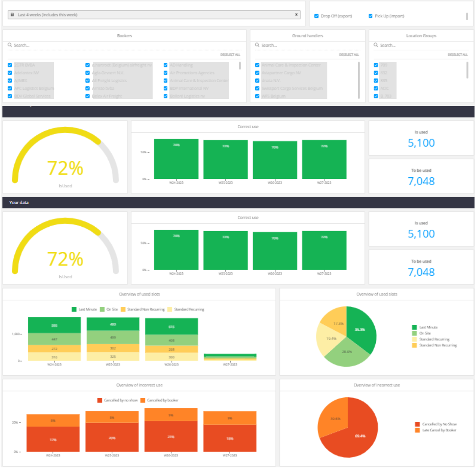Uncheck the Pick Up (import) checkbox
The image size is (476, 470).
pos(371,16)
